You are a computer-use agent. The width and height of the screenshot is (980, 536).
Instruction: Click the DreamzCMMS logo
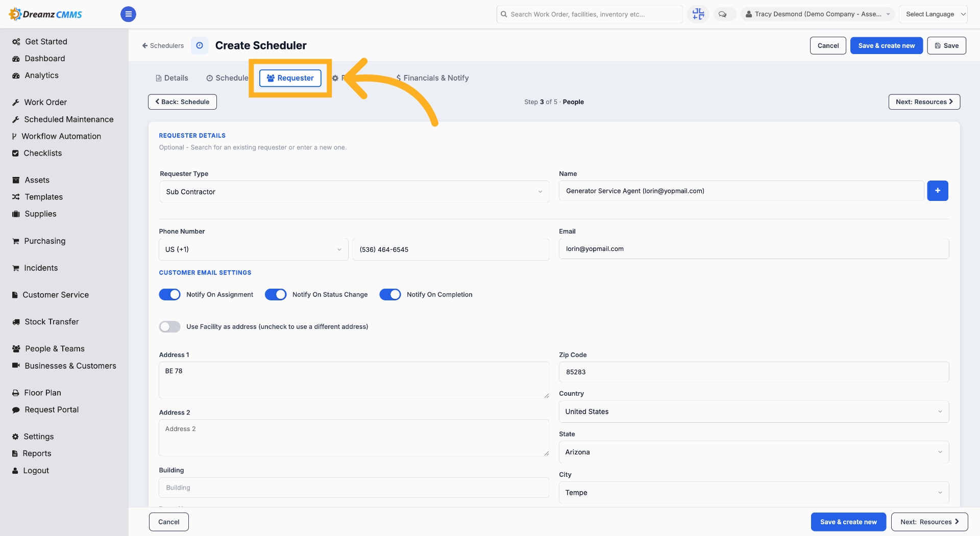point(45,14)
